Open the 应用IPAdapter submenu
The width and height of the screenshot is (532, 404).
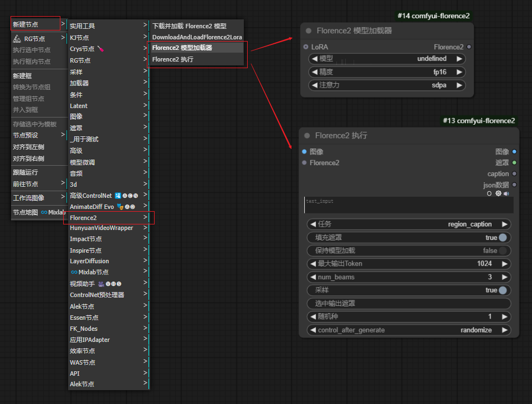pyautogui.click(x=109, y=340)
